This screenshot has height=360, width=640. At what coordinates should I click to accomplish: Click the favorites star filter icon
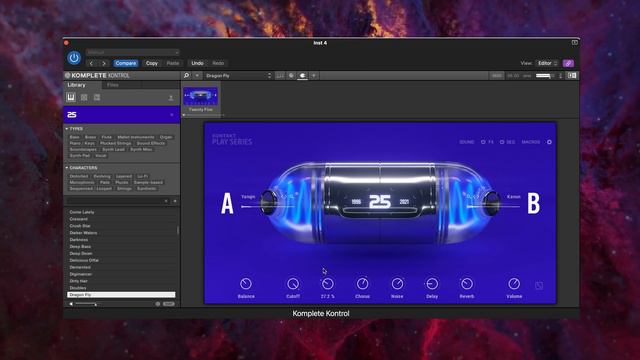[x=175, y=201]
